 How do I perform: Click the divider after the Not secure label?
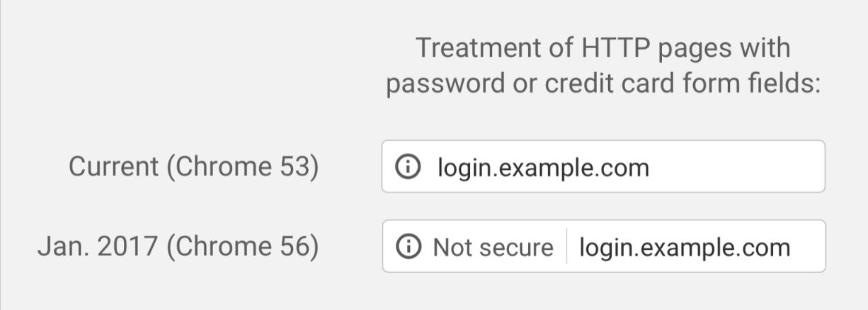[566, 247]
